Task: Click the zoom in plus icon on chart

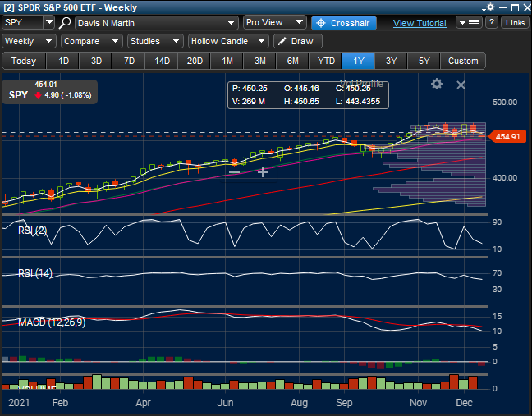Action: point(263,172)
